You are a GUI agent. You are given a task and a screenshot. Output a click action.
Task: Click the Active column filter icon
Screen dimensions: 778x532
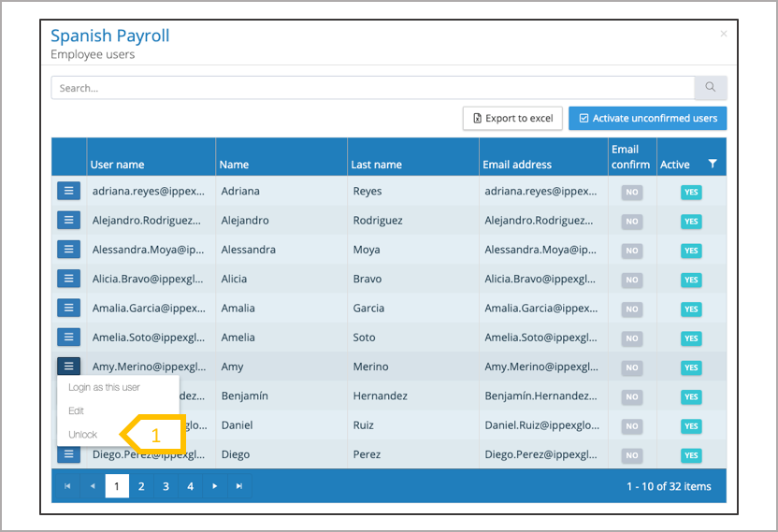coord(713,165)
